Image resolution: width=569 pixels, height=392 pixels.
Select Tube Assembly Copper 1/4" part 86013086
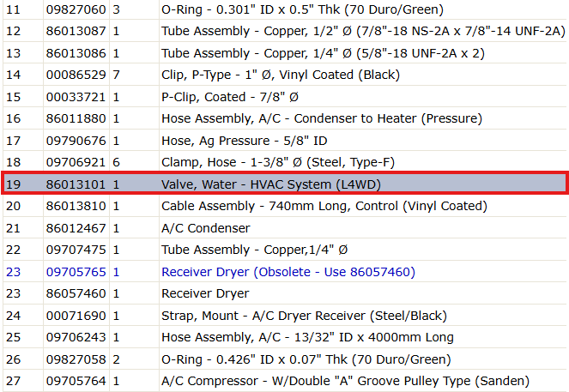285,53
